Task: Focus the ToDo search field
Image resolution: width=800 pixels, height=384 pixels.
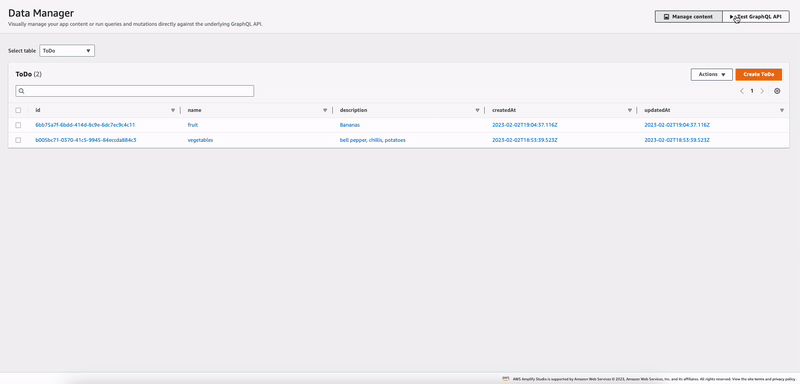Action: pos(135,91)
